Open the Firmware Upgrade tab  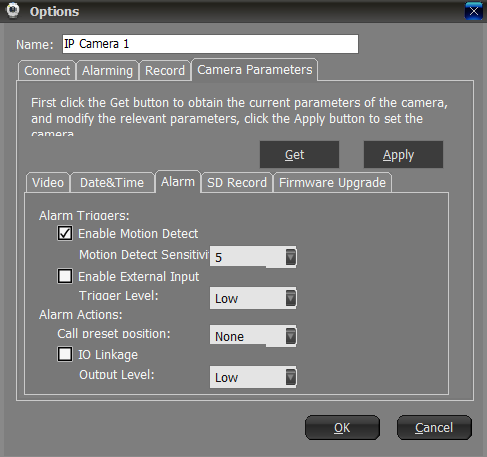pyautogui.click(x=332, y=182)
